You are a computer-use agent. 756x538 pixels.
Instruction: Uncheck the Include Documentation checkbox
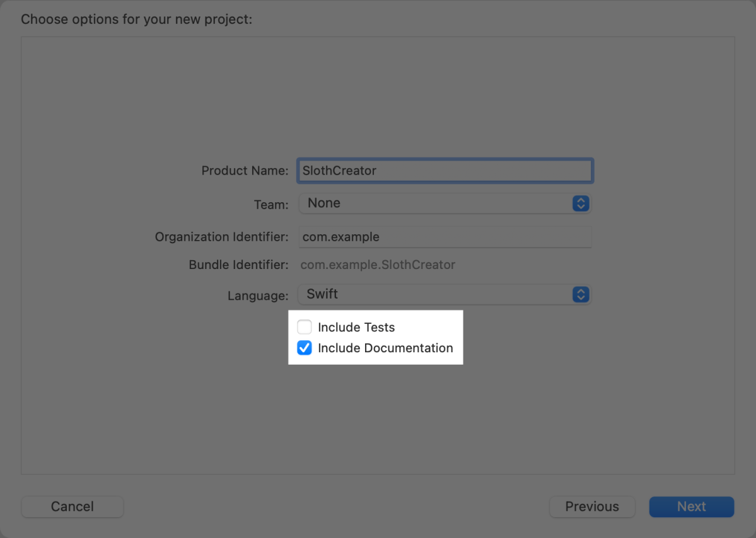coord(305,348)
